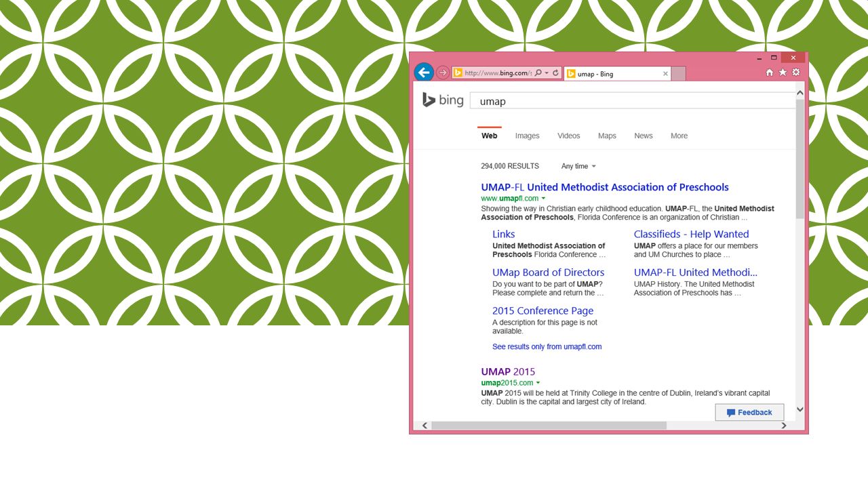Image resolution: width=868 pixels, height=488 pixels.
Task: Switch to Videos search tab
Action: (x=569, y=136)
